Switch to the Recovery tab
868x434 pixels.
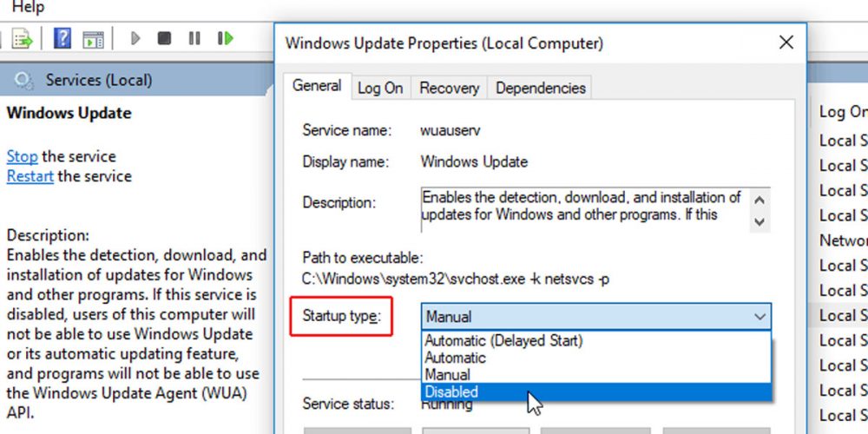[x=449, y=88]
